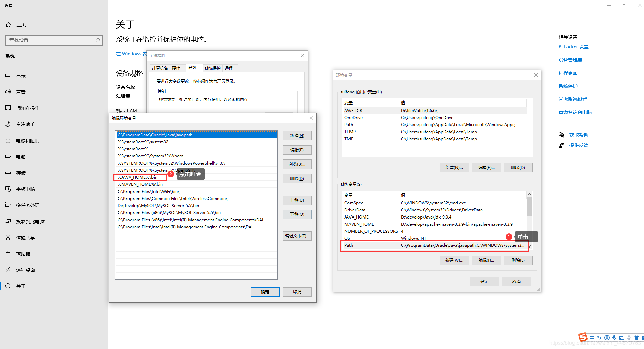Open Rename this PC (重命名这台电脑) link
Viewport: 644px width, 349px height.
[575, 112]
